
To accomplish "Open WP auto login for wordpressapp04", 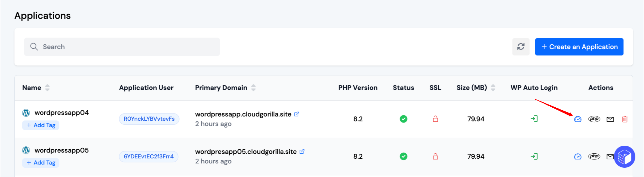I will [x=534, y=119].
